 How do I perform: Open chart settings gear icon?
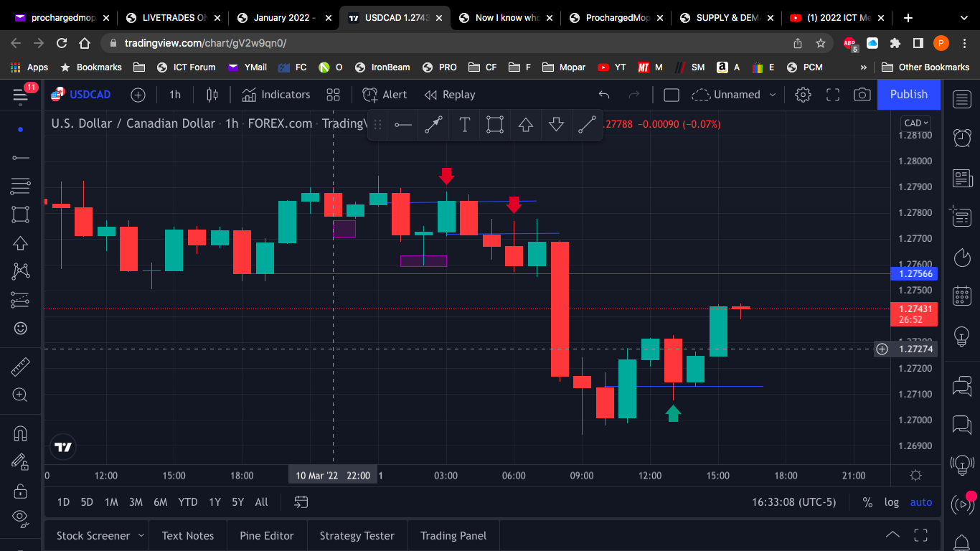pos(803,95)
